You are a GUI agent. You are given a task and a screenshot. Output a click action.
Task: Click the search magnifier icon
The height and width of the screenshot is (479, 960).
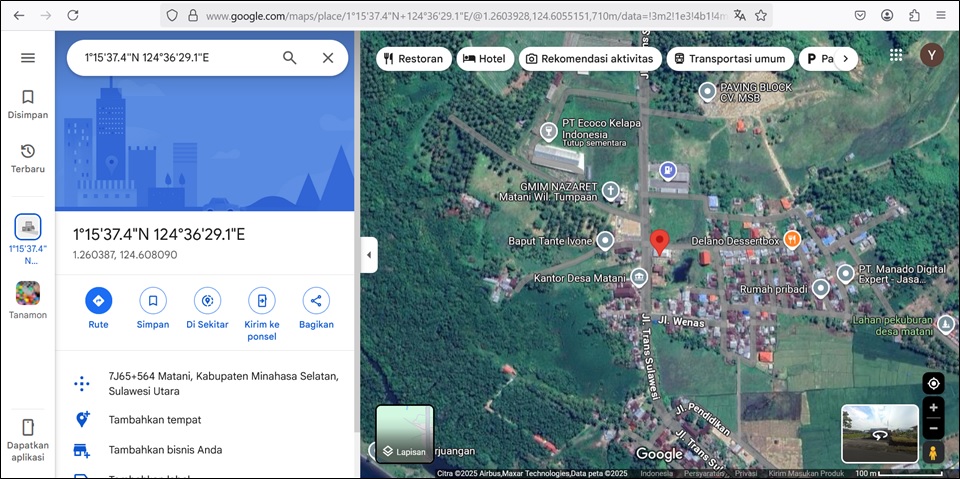pos(290,58)
